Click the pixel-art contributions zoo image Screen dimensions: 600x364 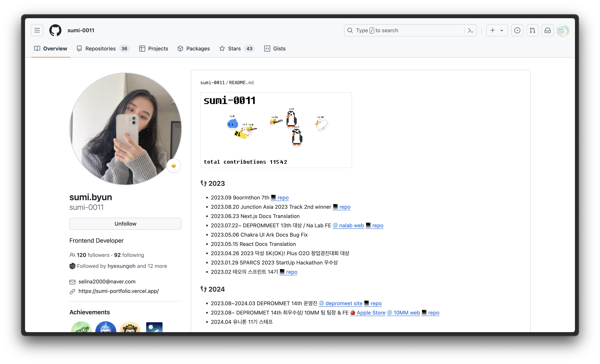click(276, 130)
